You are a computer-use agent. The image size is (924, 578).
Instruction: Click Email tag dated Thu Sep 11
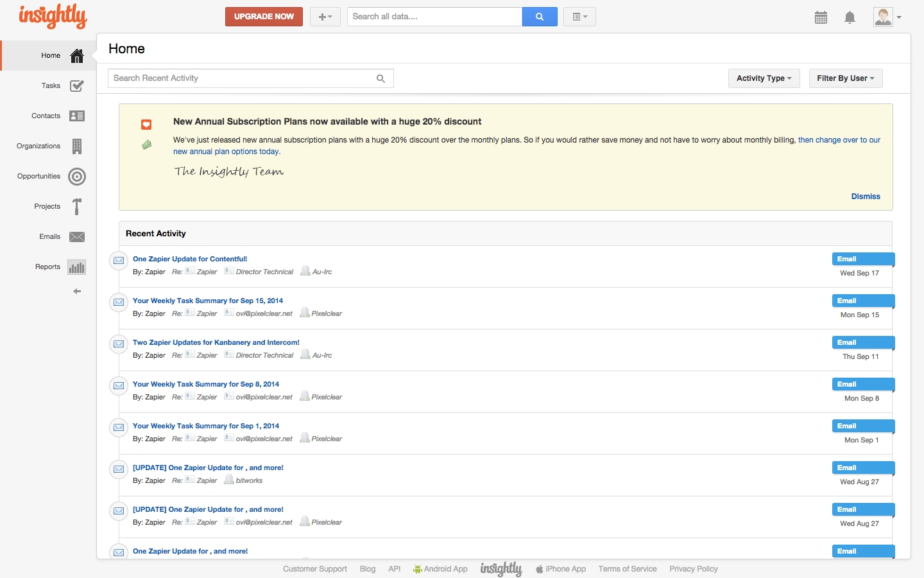tap(862, 343)
